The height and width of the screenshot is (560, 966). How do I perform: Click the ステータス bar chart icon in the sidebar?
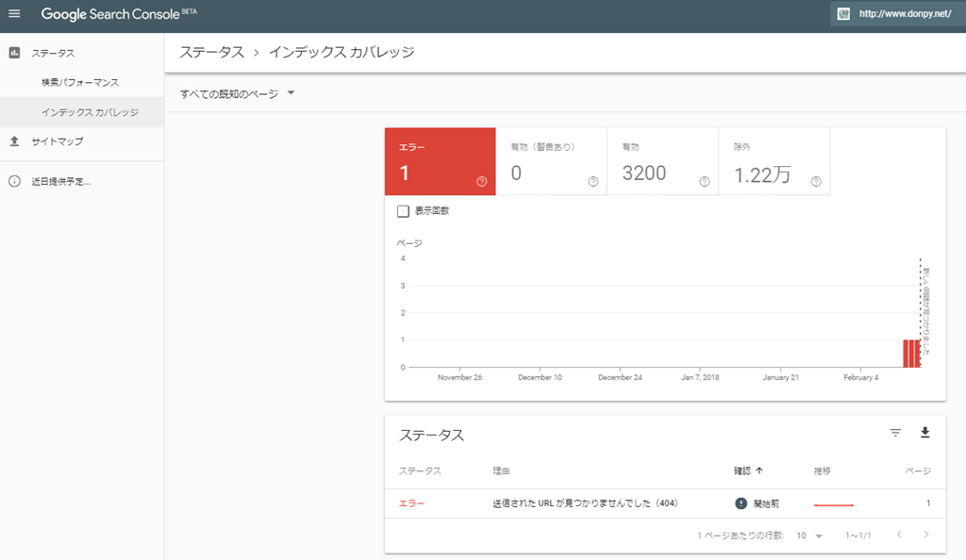point(14,53)
